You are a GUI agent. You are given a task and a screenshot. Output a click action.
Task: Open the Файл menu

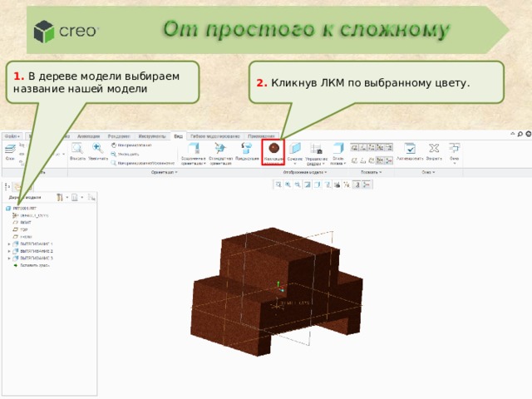pyautogui.click(x=12, y=136)
